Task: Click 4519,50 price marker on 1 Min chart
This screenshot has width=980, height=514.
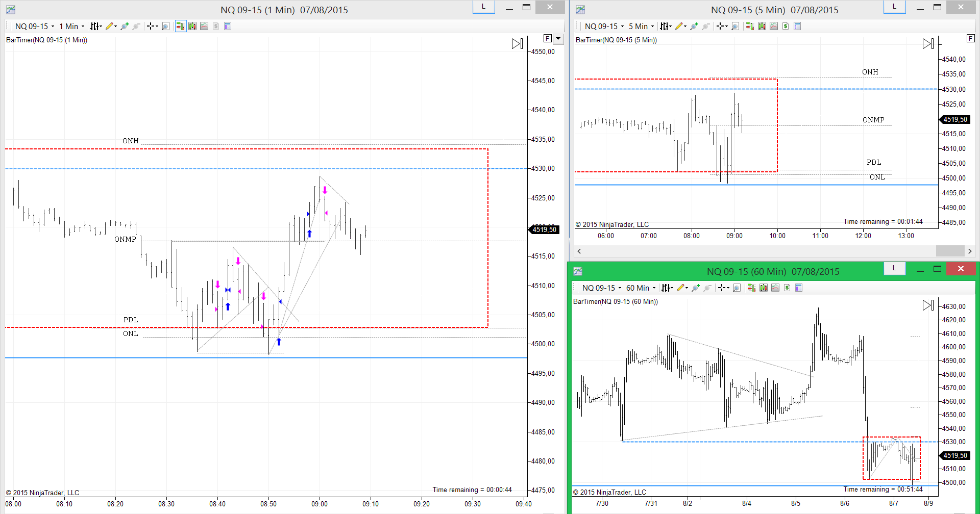Action: click(544, 229)
